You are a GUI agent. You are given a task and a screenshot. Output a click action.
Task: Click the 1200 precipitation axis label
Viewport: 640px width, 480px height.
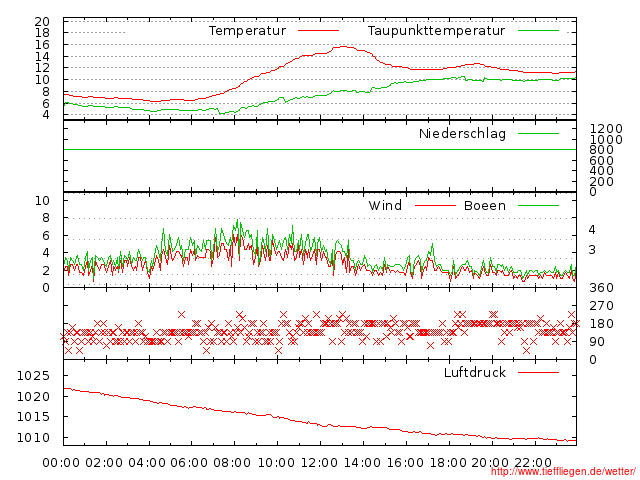(606, 129)
